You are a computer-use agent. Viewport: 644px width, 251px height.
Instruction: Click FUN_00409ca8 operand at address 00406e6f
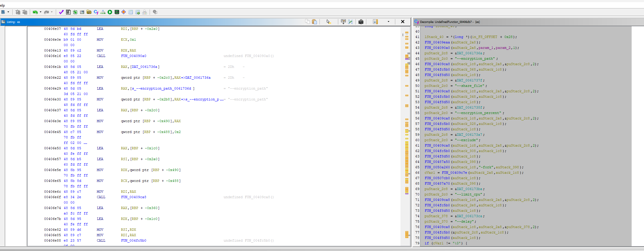point(133,197)
